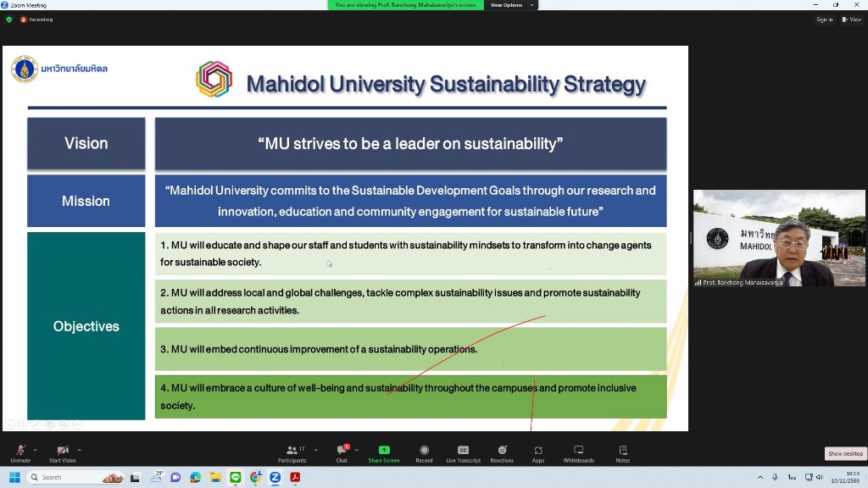This screenshot has height=488, width=868.
Task: Open the weather widget on taskbar
Action: 157,476
